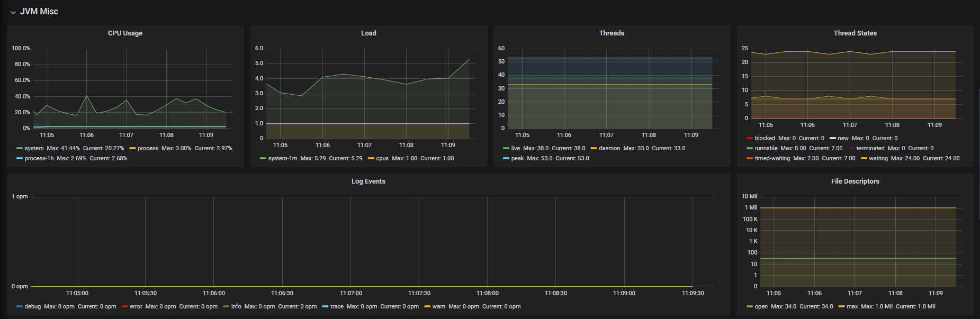Toggle the timed-waiting series in Thread States
This screenshot has width=980, height=319.
(x=772, y=158)
